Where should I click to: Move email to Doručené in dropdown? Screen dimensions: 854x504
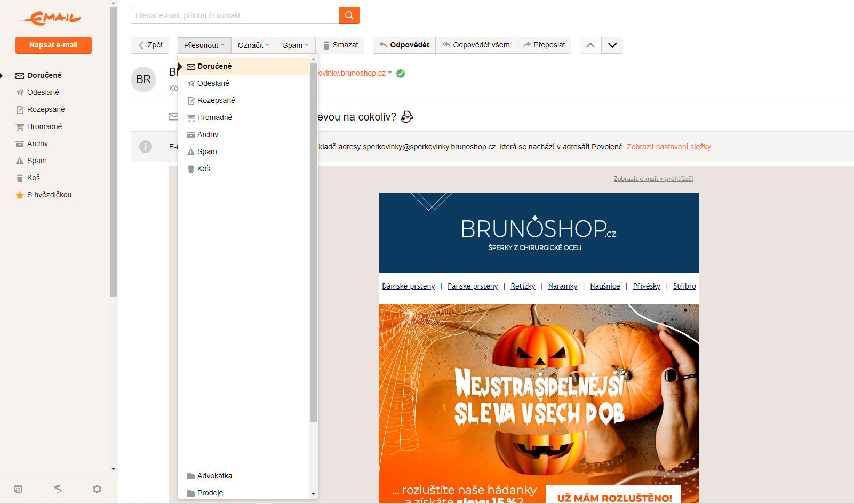tap(243, 66)
